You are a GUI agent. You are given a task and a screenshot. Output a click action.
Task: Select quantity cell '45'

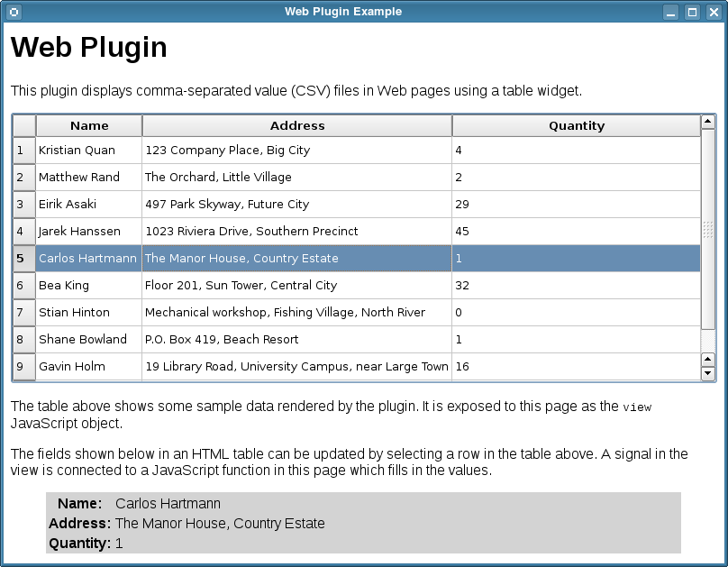pos(576,231)
